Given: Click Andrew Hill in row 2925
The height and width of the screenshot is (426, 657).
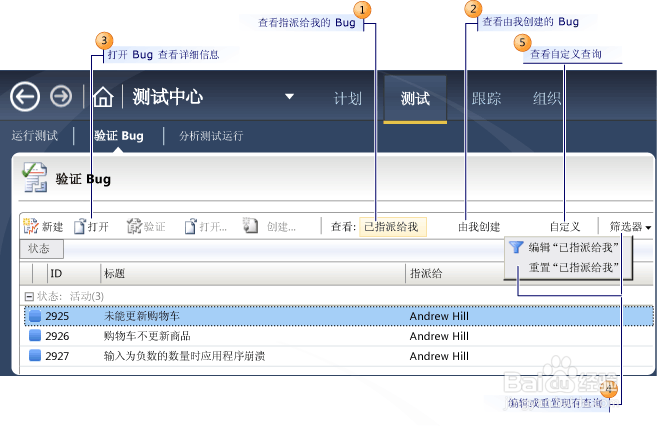Looking at the screenshot, I should pyautogui.click(x=439, y=316).
